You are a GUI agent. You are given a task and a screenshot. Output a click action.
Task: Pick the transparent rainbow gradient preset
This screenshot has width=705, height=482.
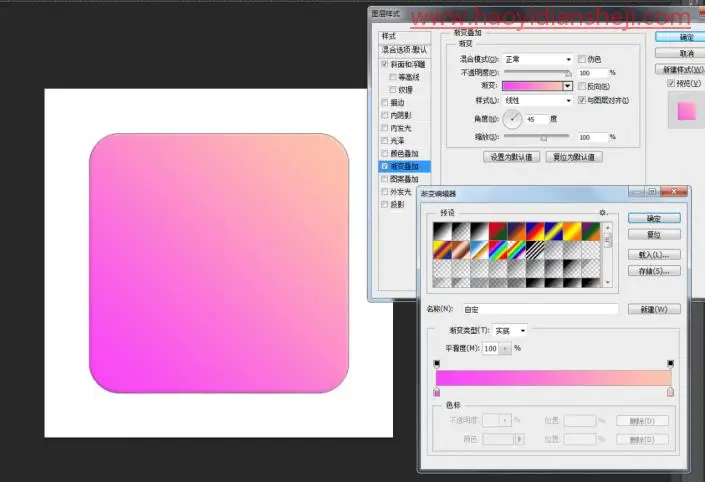click(517, 250)
